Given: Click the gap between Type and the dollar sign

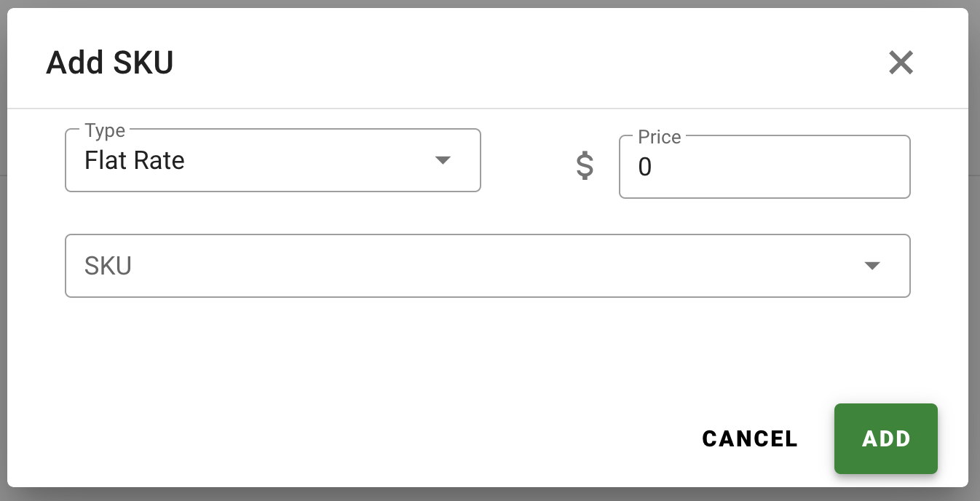Looking at the screenshot, I should point(527,162).
